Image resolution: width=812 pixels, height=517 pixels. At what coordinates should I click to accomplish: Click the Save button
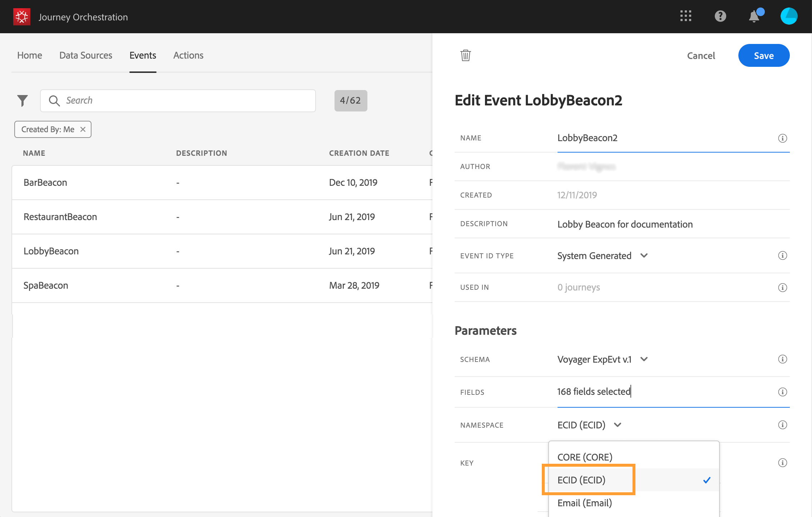[764, 55]
